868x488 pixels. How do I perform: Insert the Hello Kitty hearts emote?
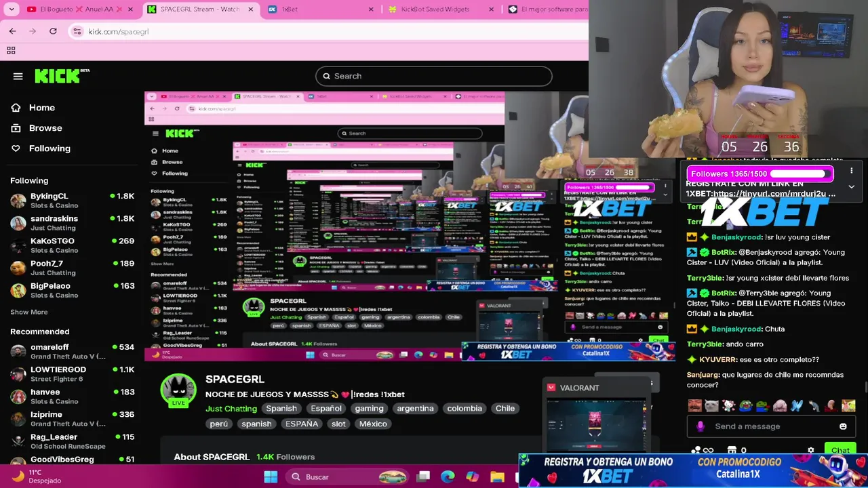728,406
